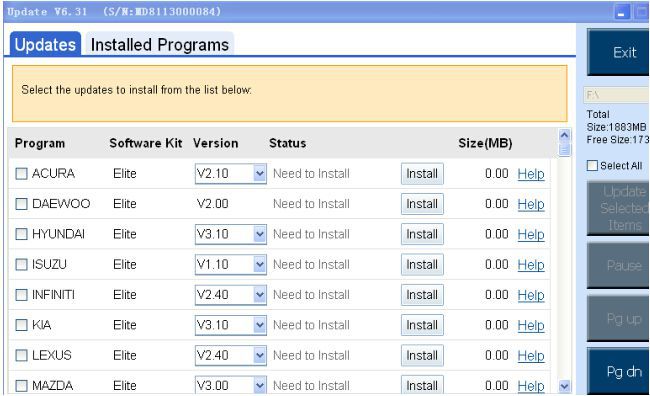This screenshot has width=650, height=396.
Task: Open HYUNDAI version dropdown V3.10
Action: 230,234
